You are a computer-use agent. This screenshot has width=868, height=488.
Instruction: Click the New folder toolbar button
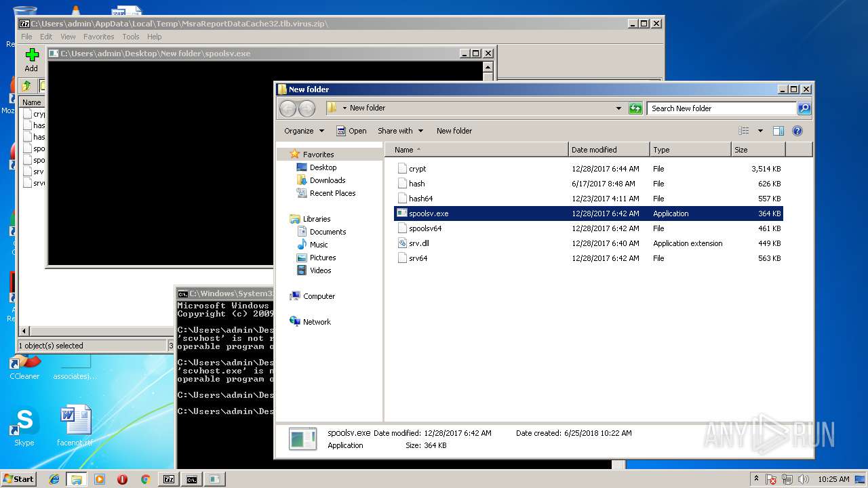click(454, 131)
